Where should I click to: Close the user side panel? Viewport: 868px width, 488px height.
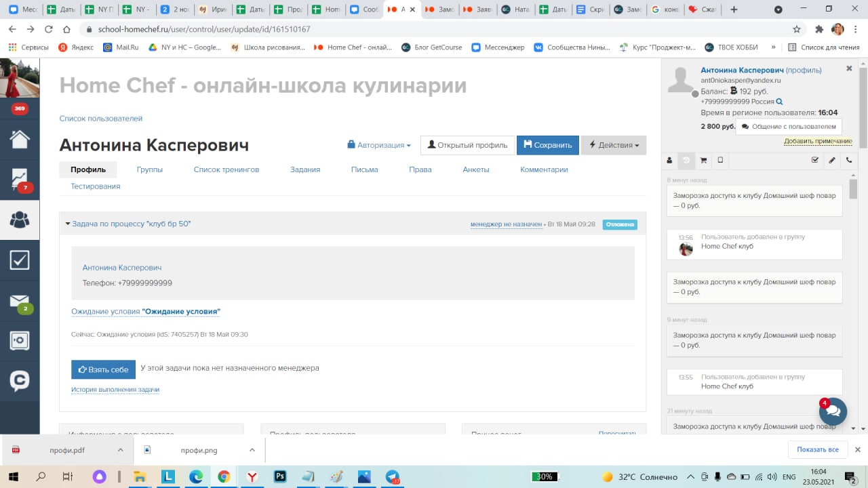849,68
